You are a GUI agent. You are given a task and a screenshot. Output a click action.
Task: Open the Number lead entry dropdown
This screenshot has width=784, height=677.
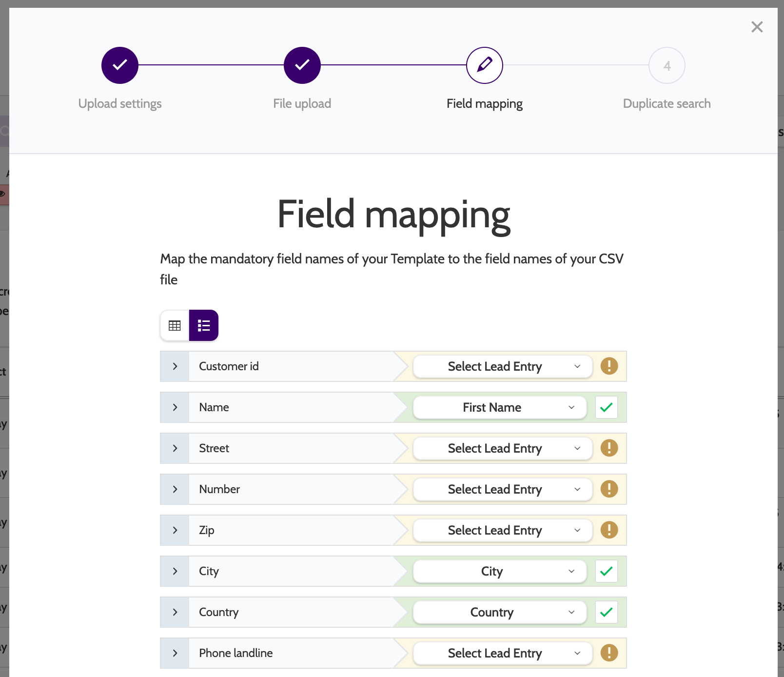point(502,489)
